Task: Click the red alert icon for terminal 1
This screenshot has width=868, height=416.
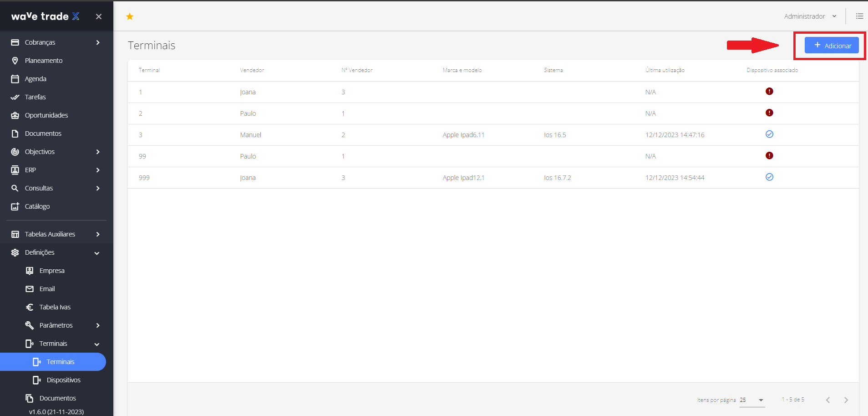Action: click(769, 92)
